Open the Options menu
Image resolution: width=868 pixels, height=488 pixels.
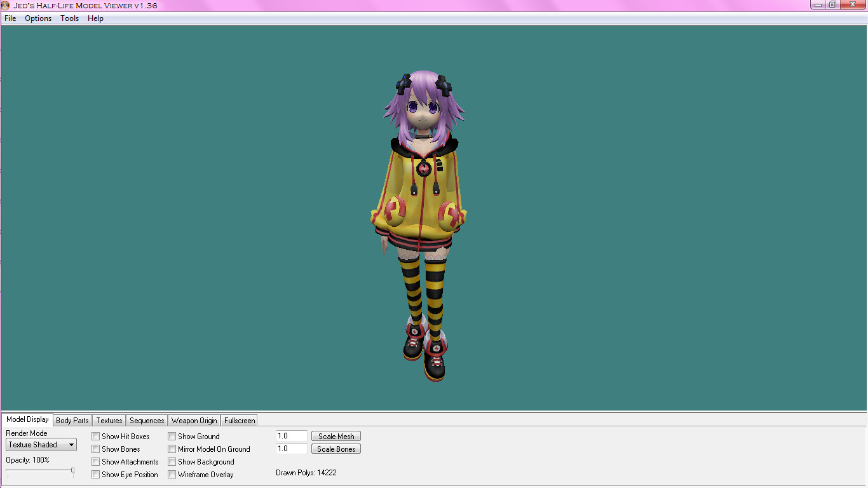38,18
